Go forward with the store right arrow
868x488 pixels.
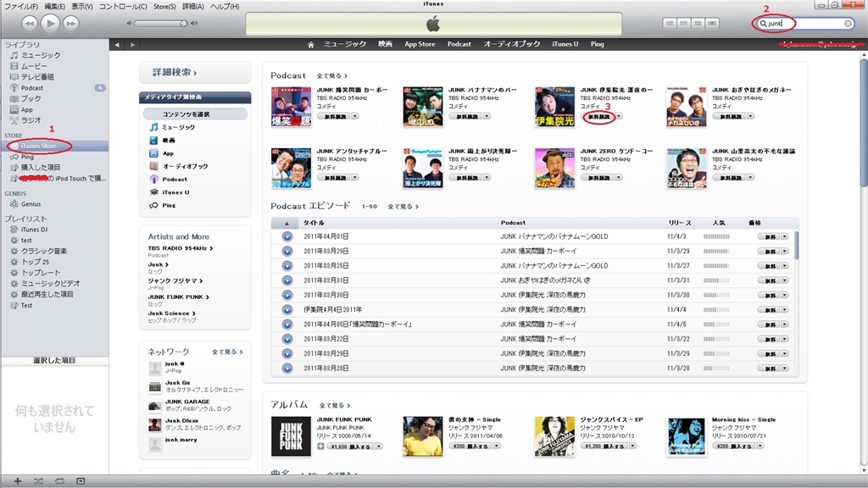coord(132,44)
